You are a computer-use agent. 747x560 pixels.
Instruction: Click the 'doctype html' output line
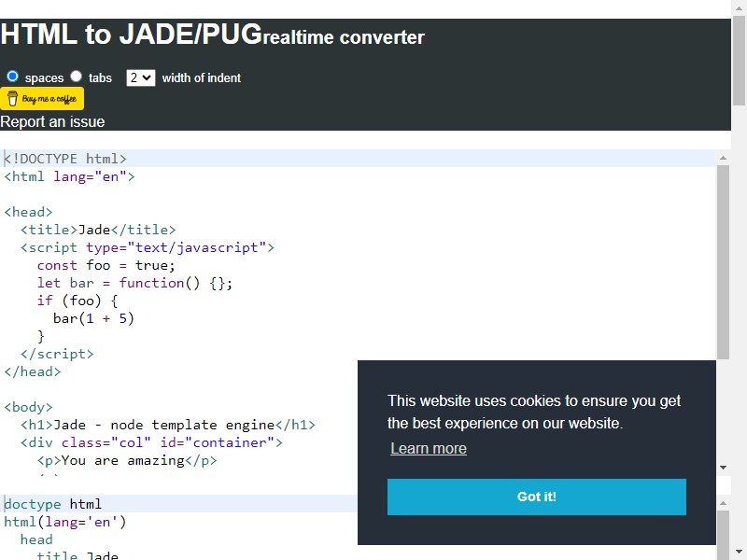click(x=52, y=504)
